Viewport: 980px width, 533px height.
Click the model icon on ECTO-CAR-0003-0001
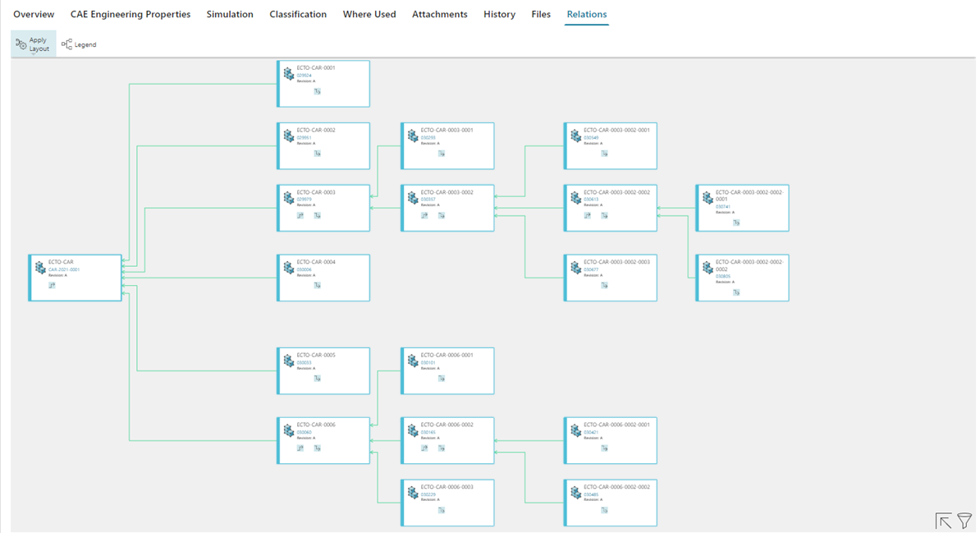pyautogui.click(x=413, y=136)
